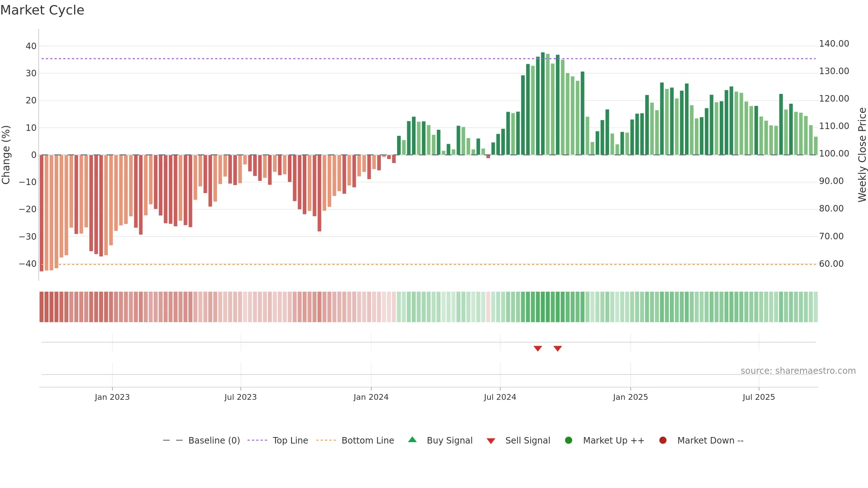Click the darkest green segment of heatmap strip
Viewport: 868px width, 488px height.
pos(543,307)
